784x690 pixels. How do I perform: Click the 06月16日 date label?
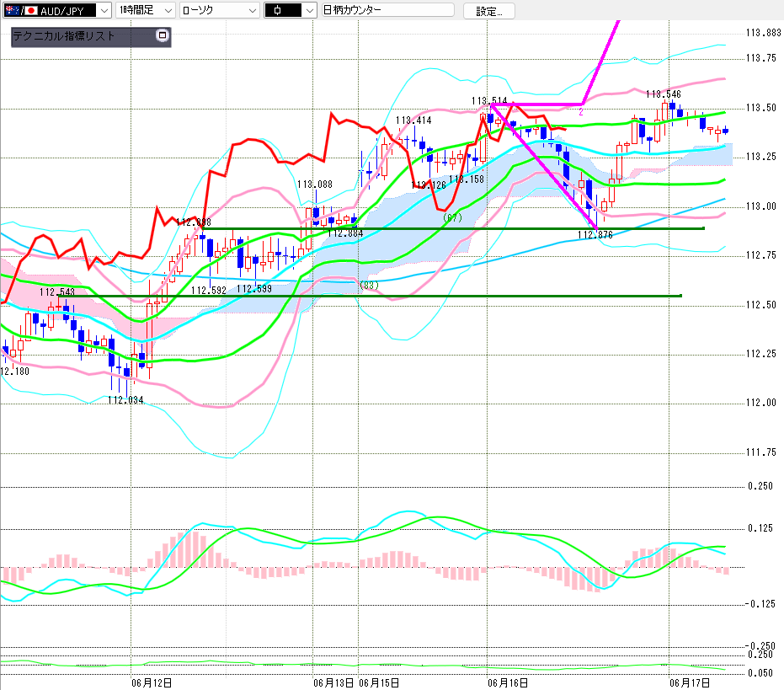point(508,683)
